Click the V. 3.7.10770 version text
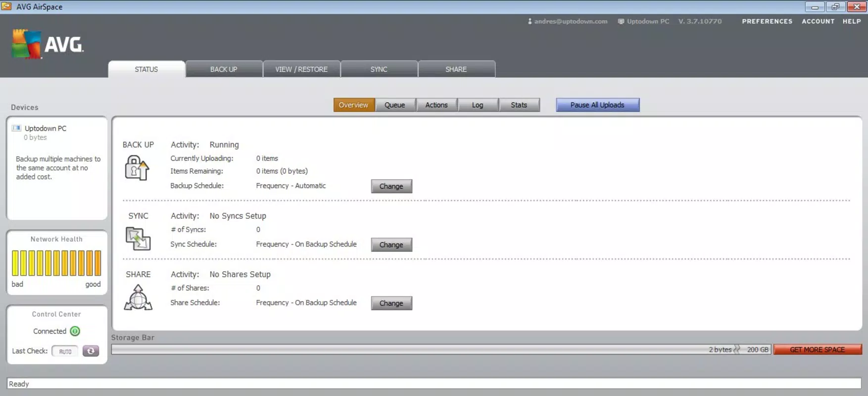 pyautogui.click(x=700, y=21)
